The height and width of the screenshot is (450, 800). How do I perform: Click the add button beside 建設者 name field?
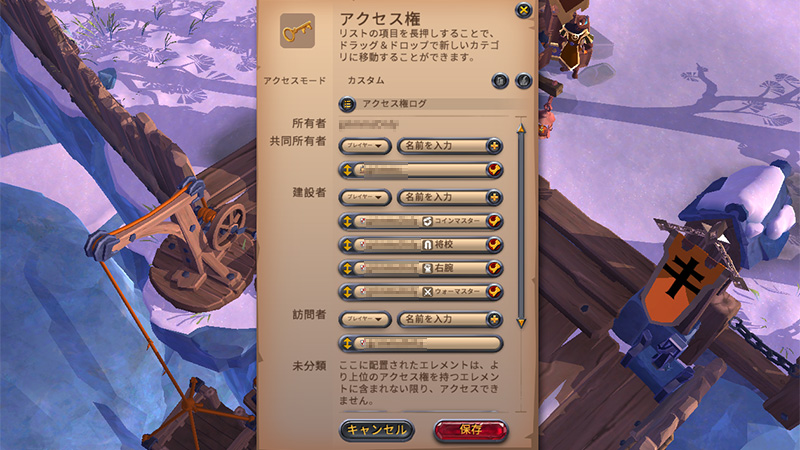(494, 197)
